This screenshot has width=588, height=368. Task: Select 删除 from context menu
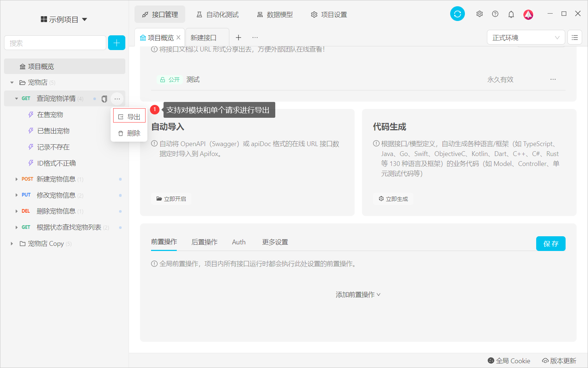pos(129,133)
